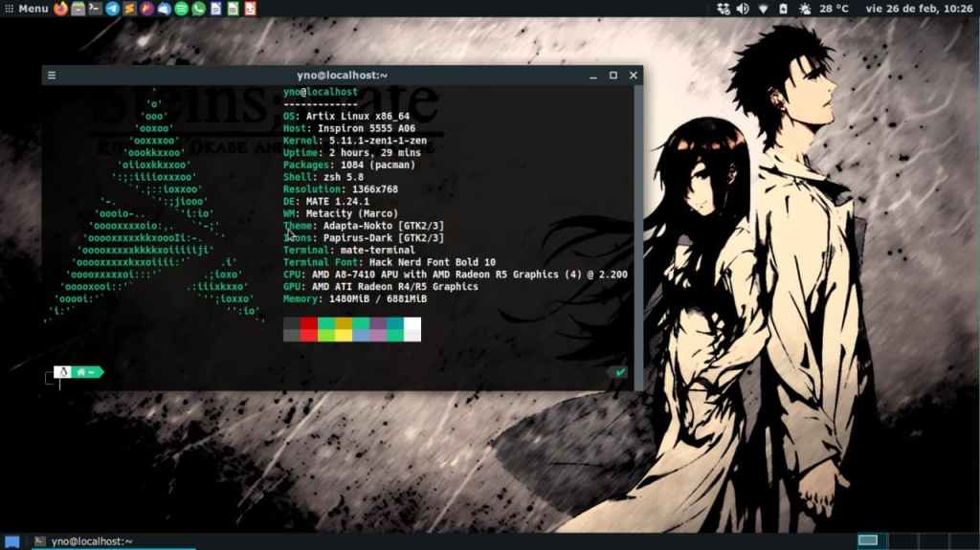Open the terminal launcher in top panel
The image size is (980, 550).
[x=95, y=9]
